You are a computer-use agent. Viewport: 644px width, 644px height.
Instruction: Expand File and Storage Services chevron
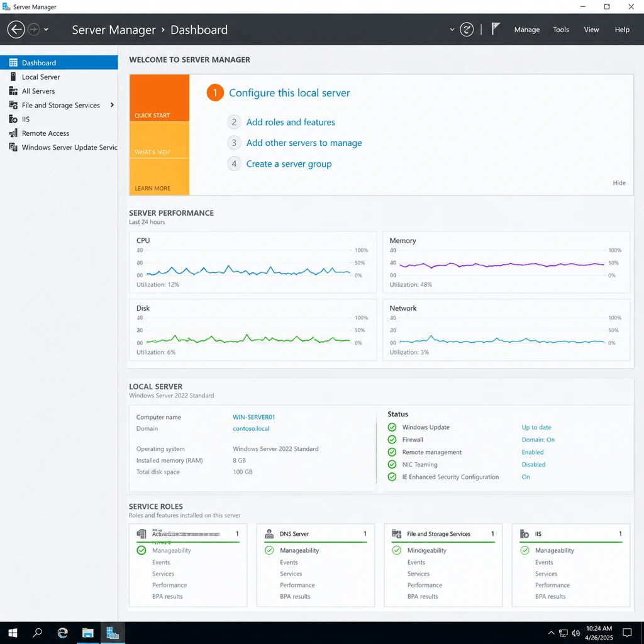[112, 105]
